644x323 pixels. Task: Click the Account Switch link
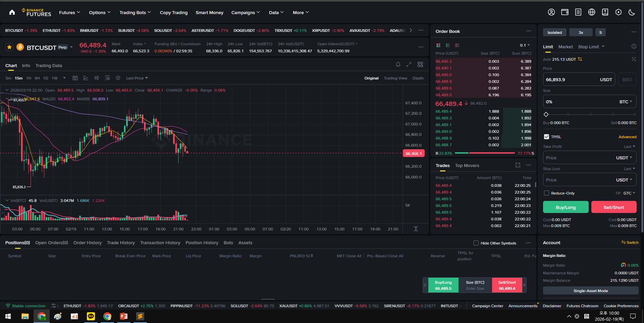[x=630, y=243]
